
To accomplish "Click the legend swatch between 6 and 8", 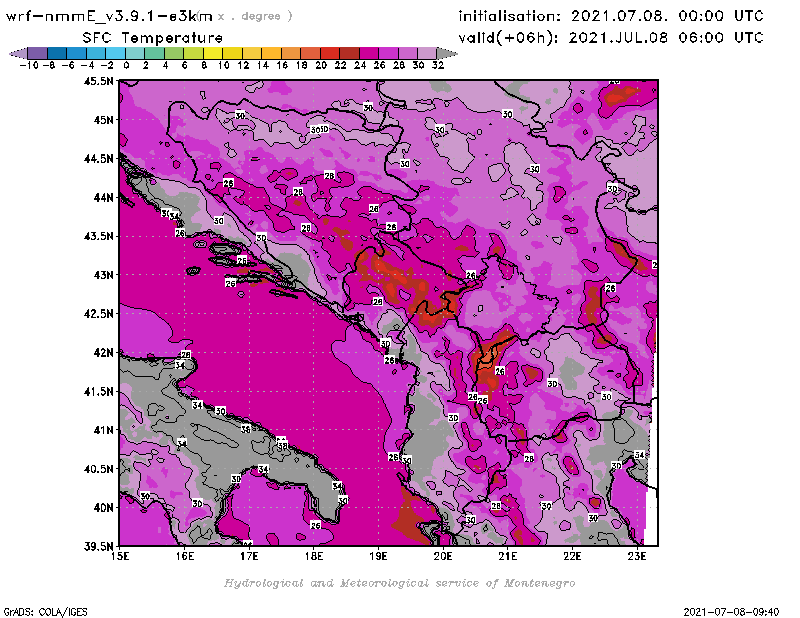I will click(x=193, y=54).
